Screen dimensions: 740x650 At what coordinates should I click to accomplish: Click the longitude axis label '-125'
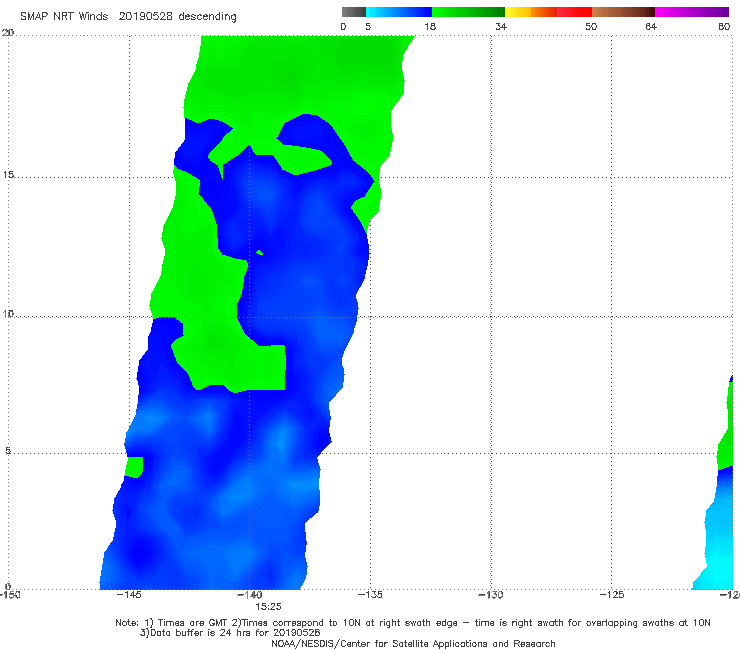[x=612, y=595]
